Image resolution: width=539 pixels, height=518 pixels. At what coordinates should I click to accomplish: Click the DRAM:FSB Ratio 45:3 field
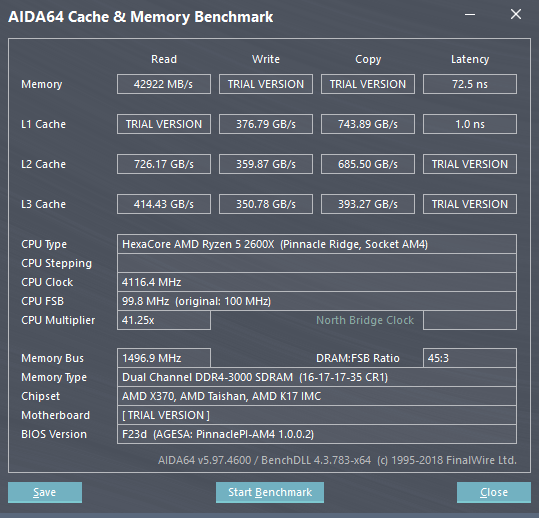[x=470, y=358]
